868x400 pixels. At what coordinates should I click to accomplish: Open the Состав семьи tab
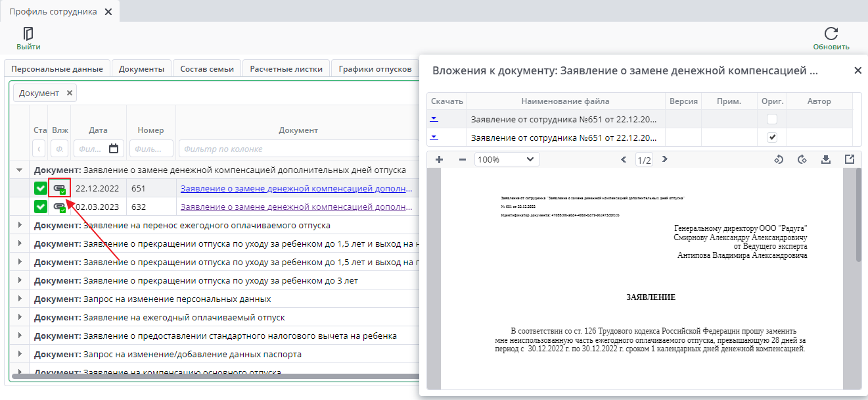[x=206, y=68]
